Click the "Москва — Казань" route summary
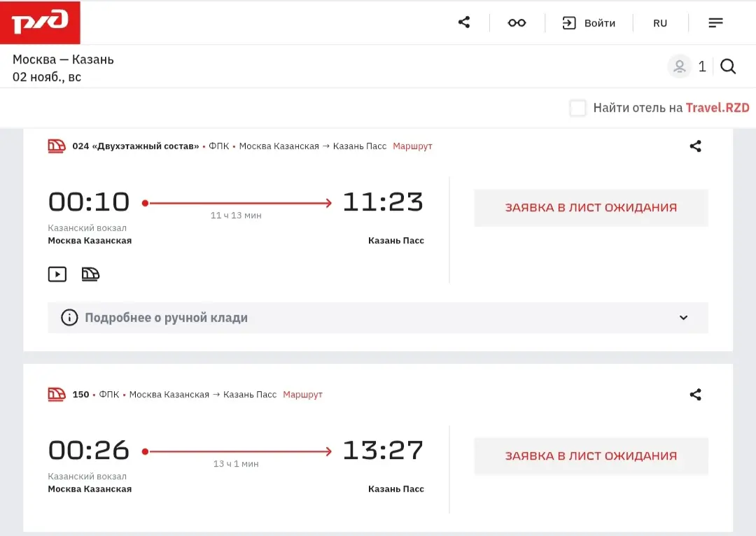Screen dimensions: 756x536 point(63,59)
